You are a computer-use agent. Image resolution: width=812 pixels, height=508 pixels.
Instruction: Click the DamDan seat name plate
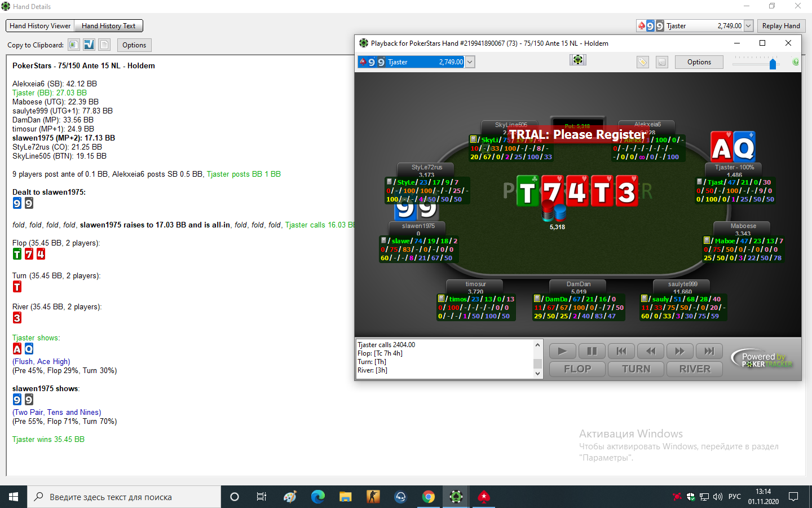[x=579, y=287]
